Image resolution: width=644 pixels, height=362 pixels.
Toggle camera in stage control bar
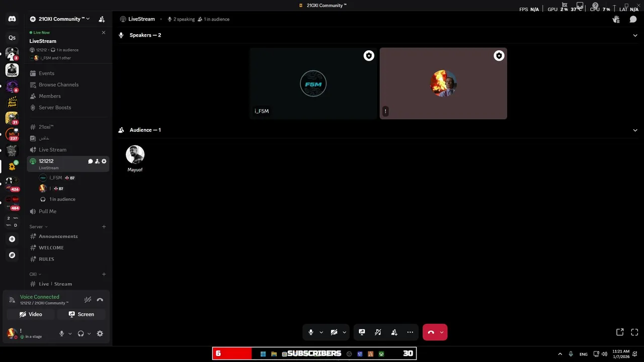(334, 332)
